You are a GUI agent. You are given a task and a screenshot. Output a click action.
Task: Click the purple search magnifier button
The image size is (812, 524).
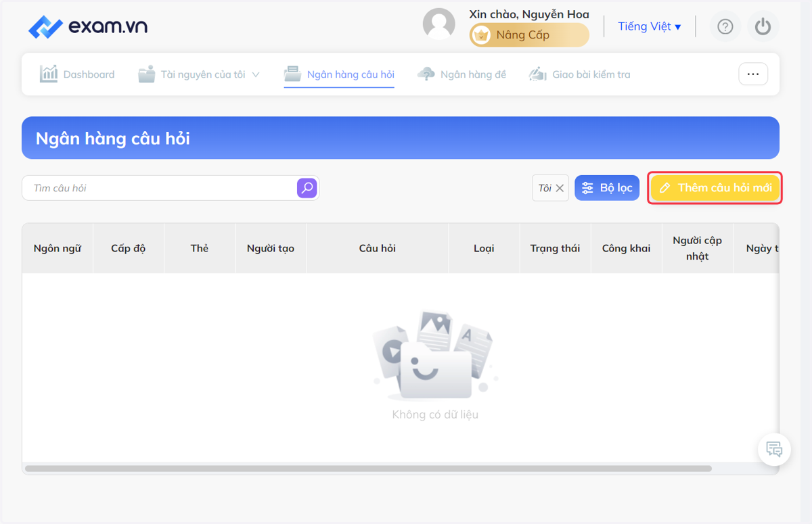(307, 188)
